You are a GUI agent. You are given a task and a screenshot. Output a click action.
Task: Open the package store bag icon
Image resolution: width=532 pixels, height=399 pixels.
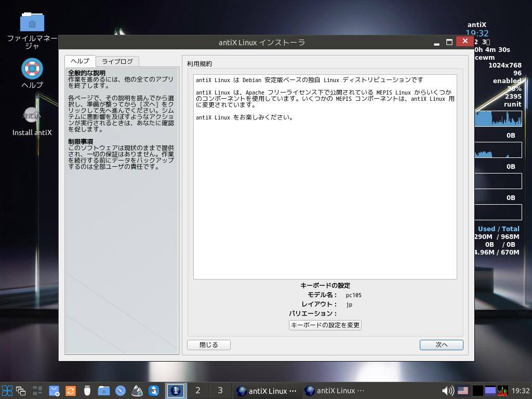[54, 391]
